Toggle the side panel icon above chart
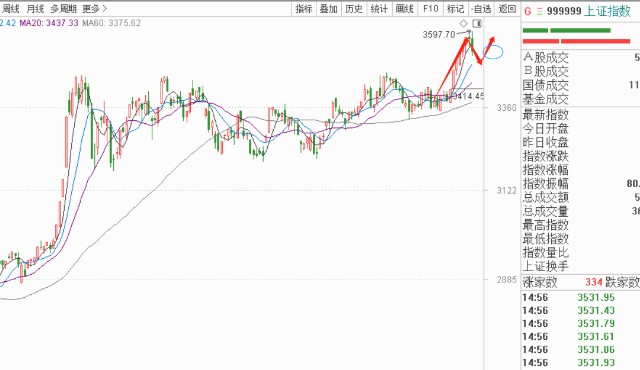640x370 pixels. (x=477, y=23)
